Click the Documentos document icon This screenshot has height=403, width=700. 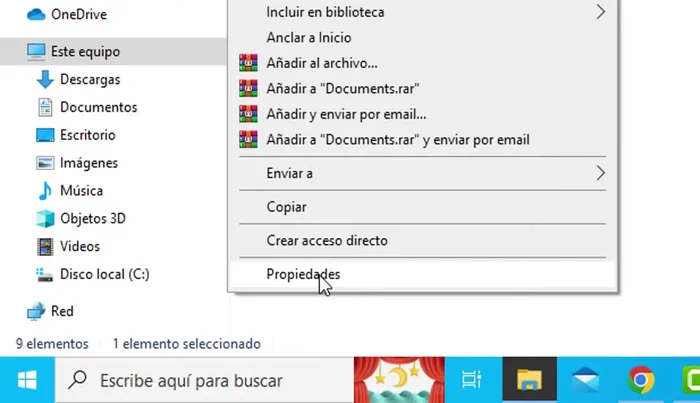click(45, 108)
